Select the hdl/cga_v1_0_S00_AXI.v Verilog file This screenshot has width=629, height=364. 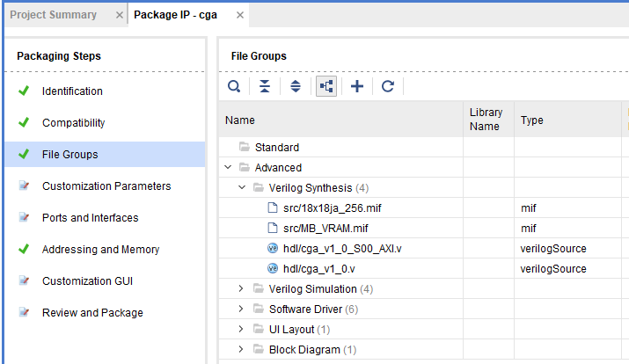342,249
